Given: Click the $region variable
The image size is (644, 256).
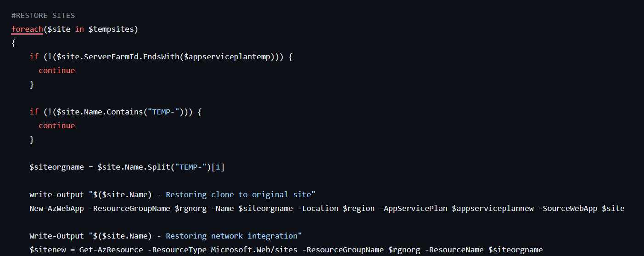Looking at the screenshot, I should [x=358, y=208].
